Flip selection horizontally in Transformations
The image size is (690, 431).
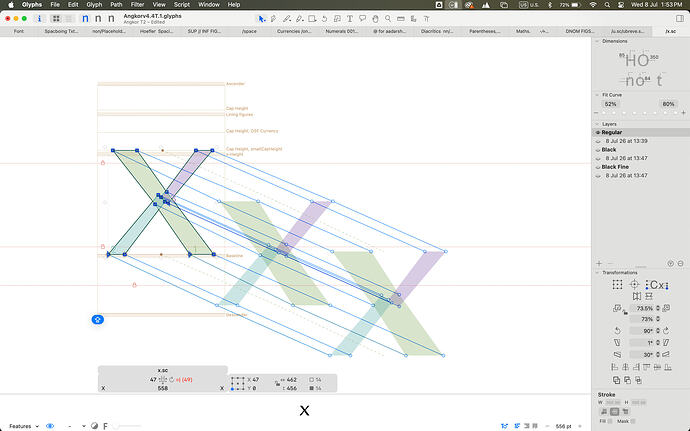[637, 296]
